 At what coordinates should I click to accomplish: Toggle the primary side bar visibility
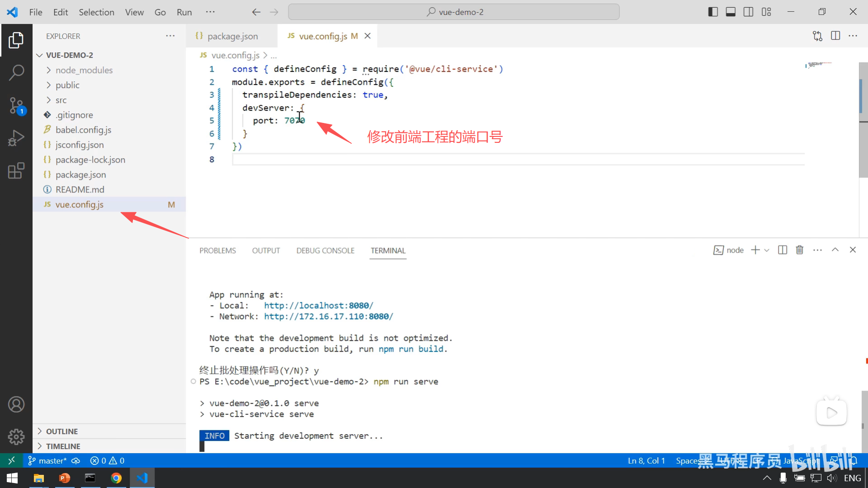click(x=713, y=12)
